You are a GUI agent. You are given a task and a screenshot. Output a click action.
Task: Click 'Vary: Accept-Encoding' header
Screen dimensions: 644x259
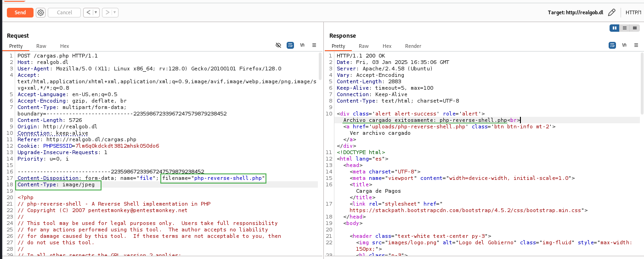370,75
